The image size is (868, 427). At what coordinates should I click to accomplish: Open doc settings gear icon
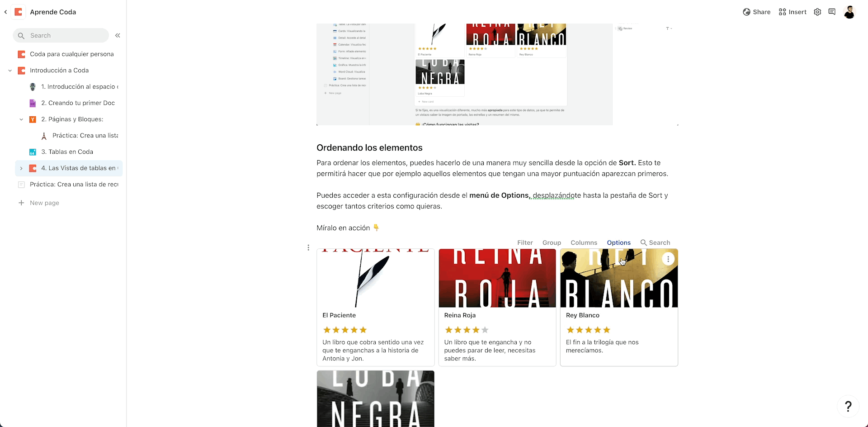(x=817, y=12)
